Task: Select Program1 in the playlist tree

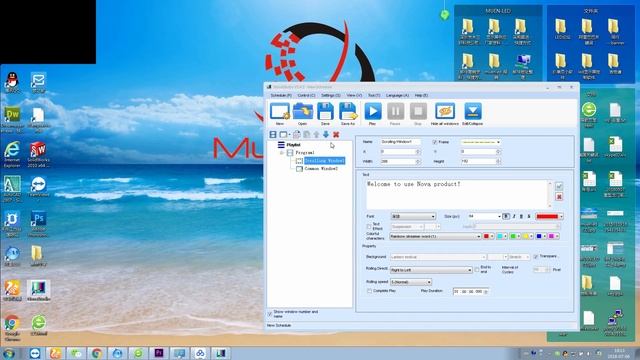Action: (x=305, y=153)
